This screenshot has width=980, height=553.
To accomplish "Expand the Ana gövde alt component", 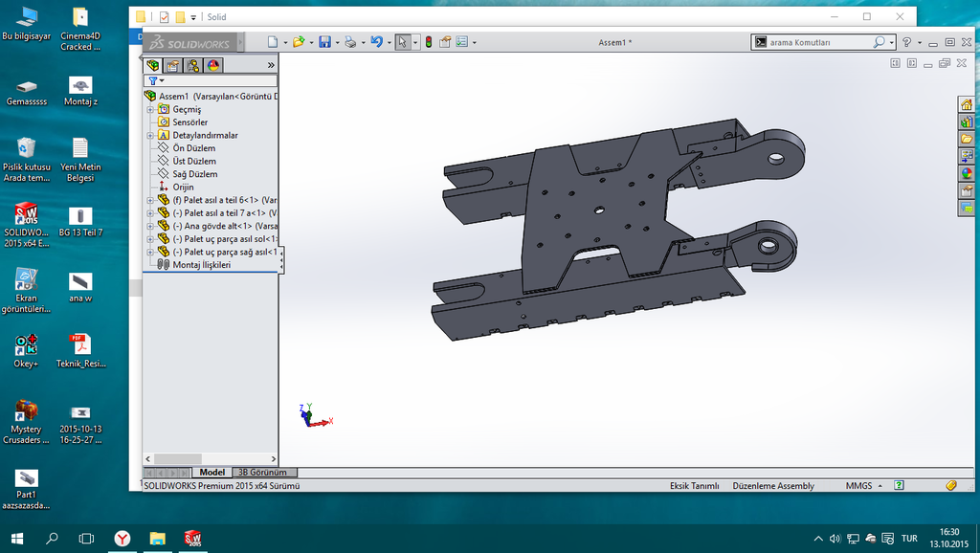I will (x=149, y=226).
